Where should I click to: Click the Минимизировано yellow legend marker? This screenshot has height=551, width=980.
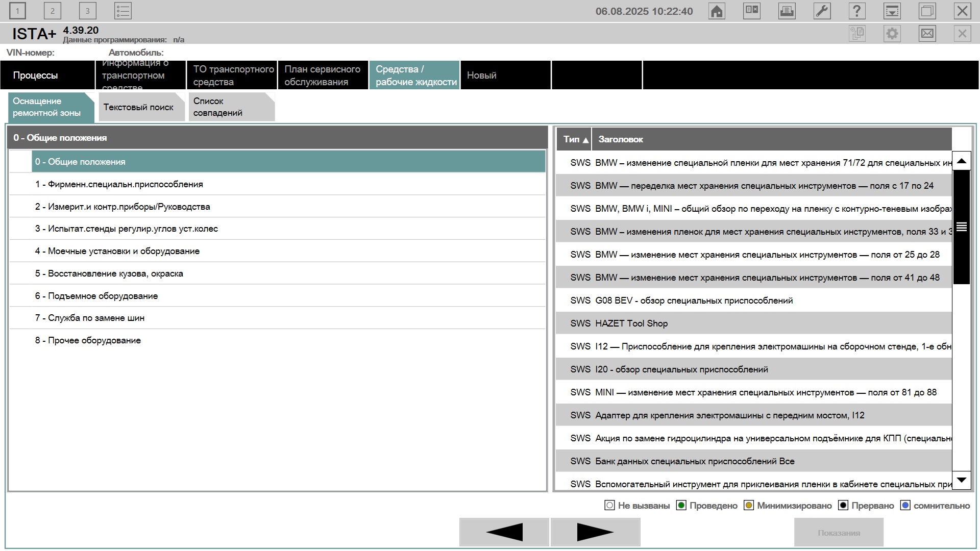click(749, 505)
